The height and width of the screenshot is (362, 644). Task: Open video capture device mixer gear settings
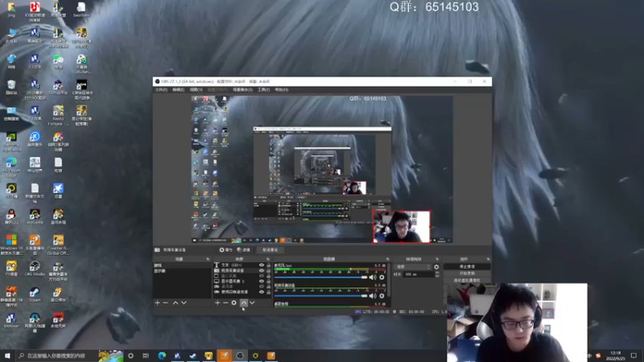click(382, 295)
